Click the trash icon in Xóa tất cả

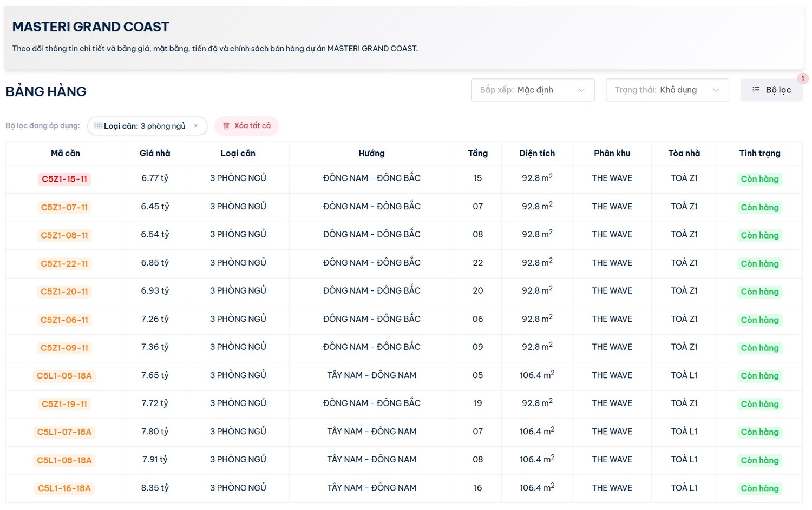tap(226, 126)
